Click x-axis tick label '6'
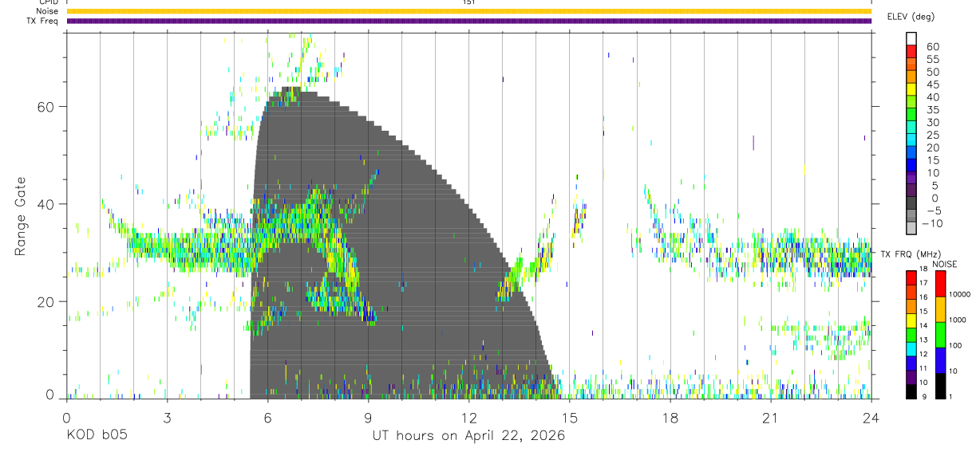Screen dimensions: 980x452 (x=267, y=418)
